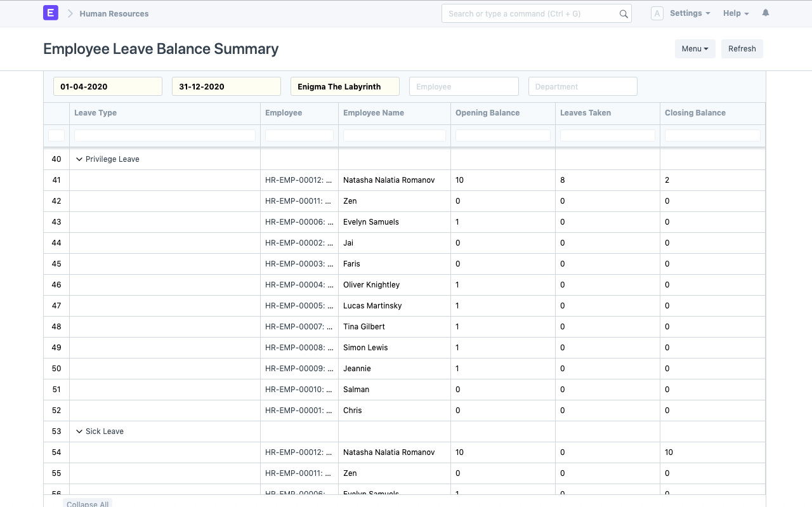Viewport: 812px width, 507px height.
Task: Select Natasha Nalatia Romanov in row 41
Action: (395, 180)
